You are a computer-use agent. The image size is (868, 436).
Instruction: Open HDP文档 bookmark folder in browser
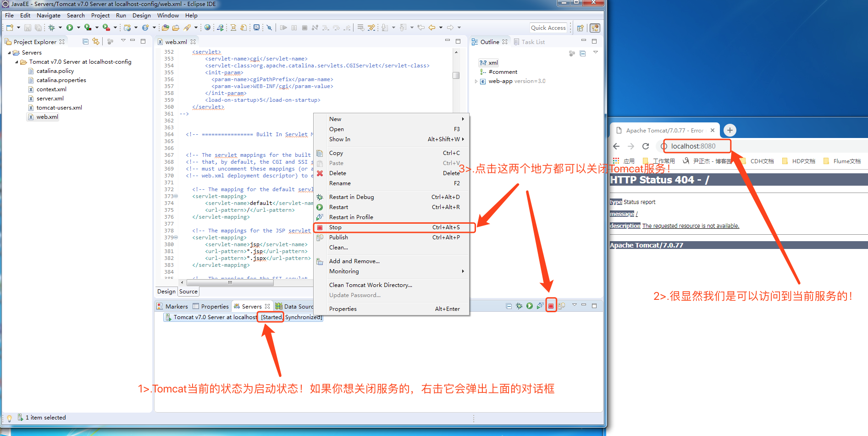coord(799,161)
